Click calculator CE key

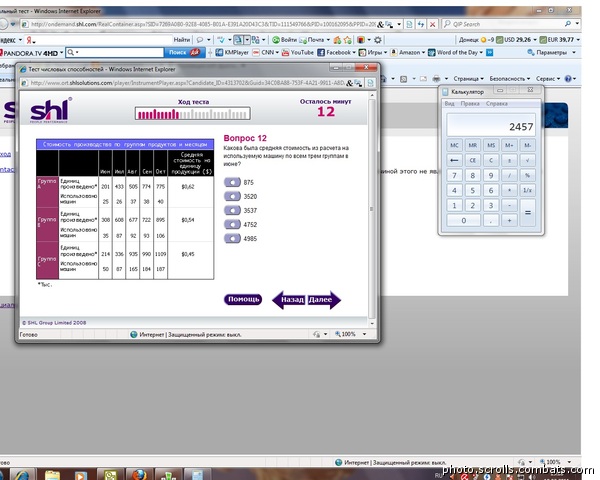(x=473, y=160)
